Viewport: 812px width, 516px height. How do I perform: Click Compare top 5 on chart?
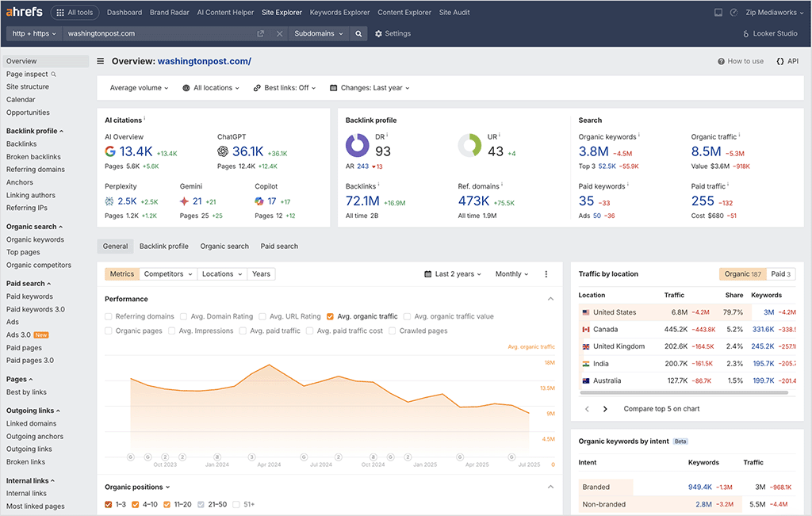(661, 409)
